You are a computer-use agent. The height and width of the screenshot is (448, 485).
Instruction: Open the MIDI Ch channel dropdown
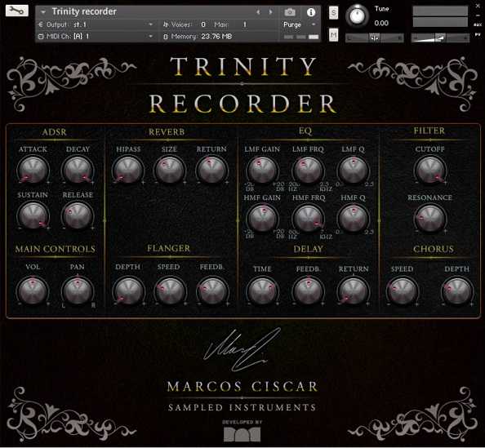tap(96, 36)
